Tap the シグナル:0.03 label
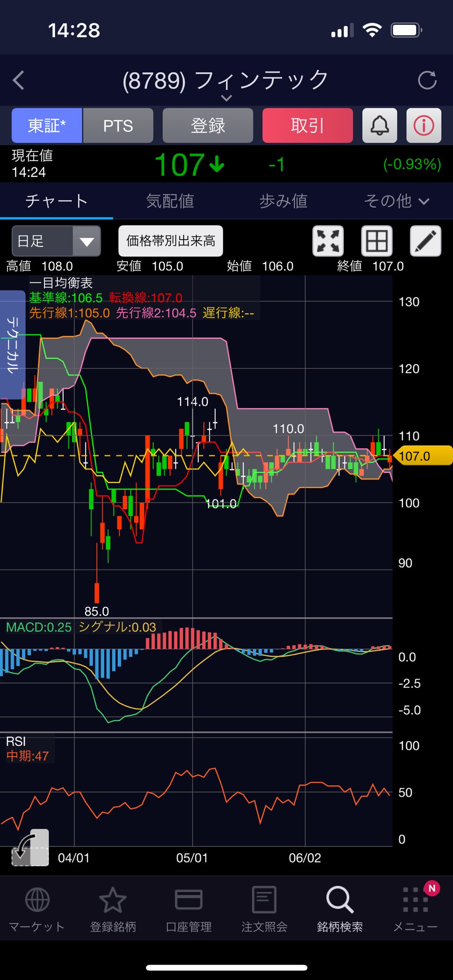The height and width of the screenshot is (980, 453). click(x=117, y=627)
